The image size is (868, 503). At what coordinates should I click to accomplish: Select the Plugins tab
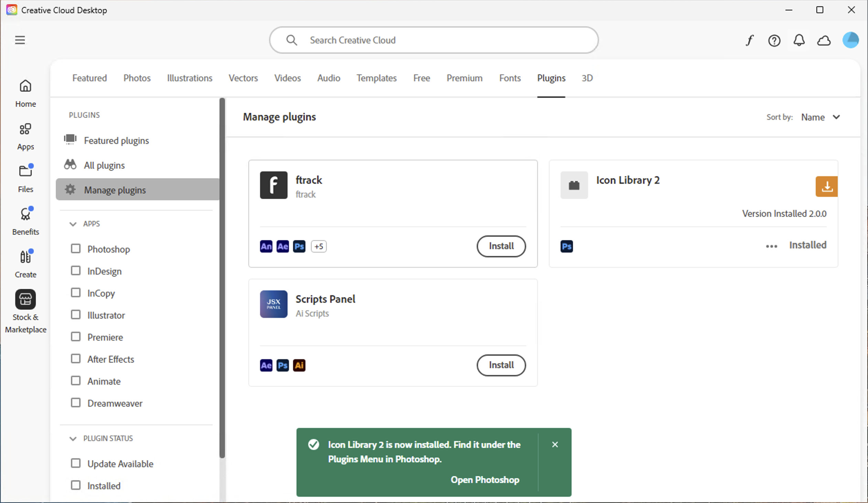click(551, 78)
